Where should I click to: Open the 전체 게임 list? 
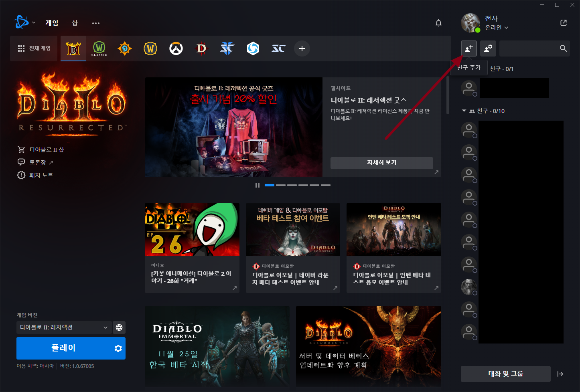point(34,48)
